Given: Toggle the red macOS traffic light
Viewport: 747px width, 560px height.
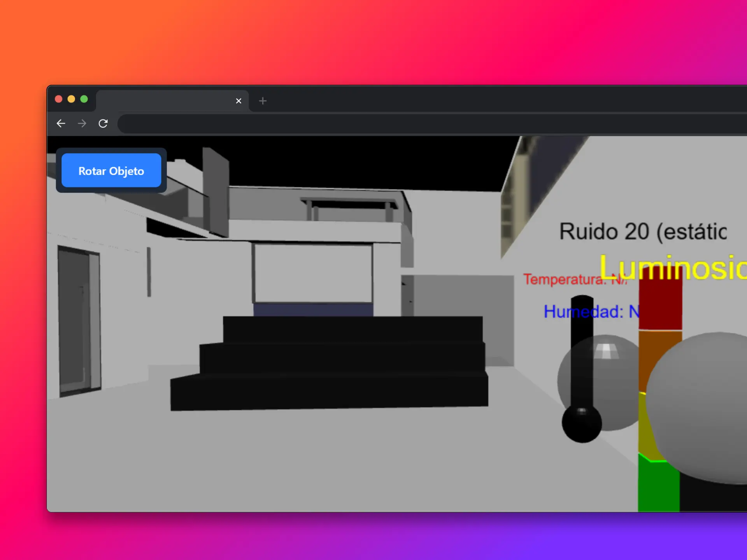Looking at the screenshot, I should coord(58,99).
